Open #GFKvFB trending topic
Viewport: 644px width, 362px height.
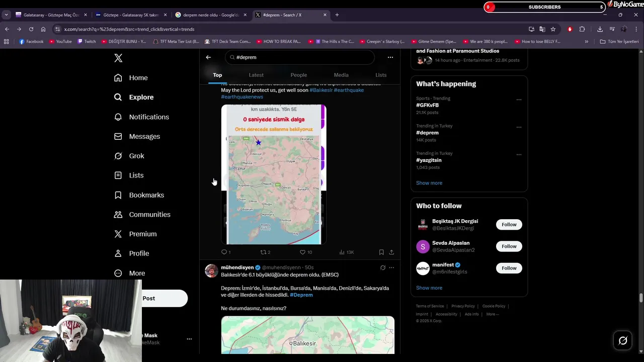click(x=427, y=105)
